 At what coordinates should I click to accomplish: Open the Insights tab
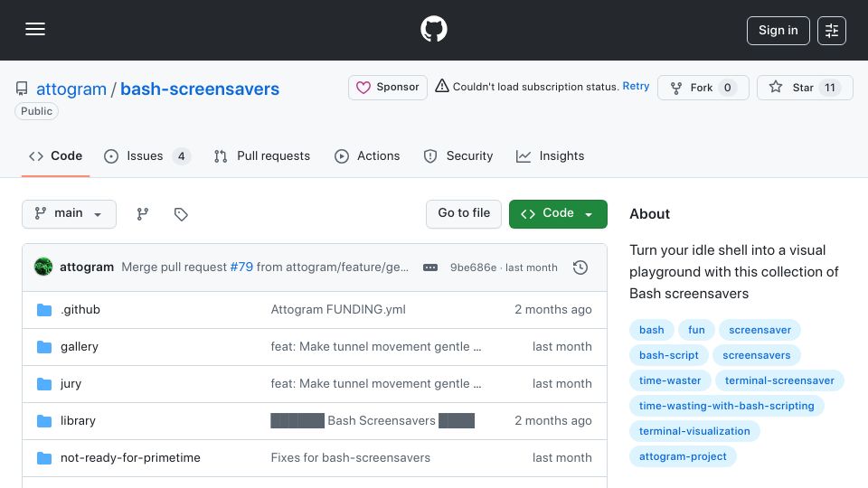550,156
